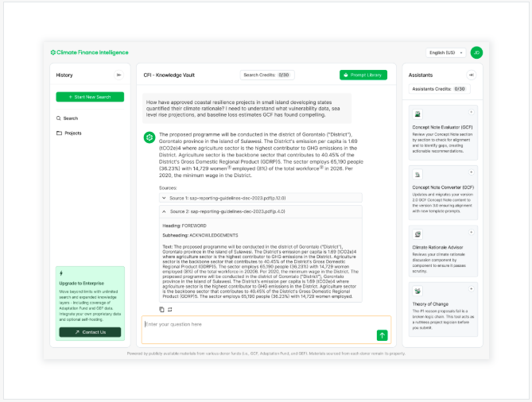532x402 pixels.
Task: Add the Concept Note Evaluator via plus icon
Action: pyautogui.click(x=472, y=112)
